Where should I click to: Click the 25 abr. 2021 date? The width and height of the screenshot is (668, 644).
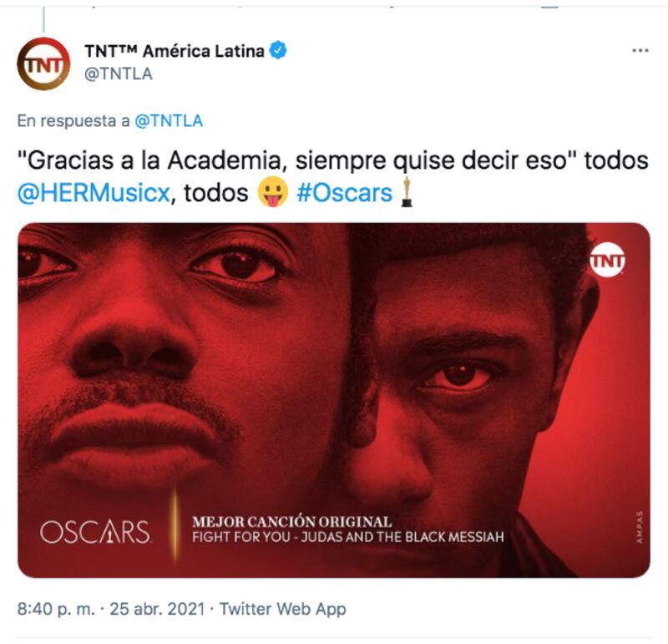click(157, 609)
